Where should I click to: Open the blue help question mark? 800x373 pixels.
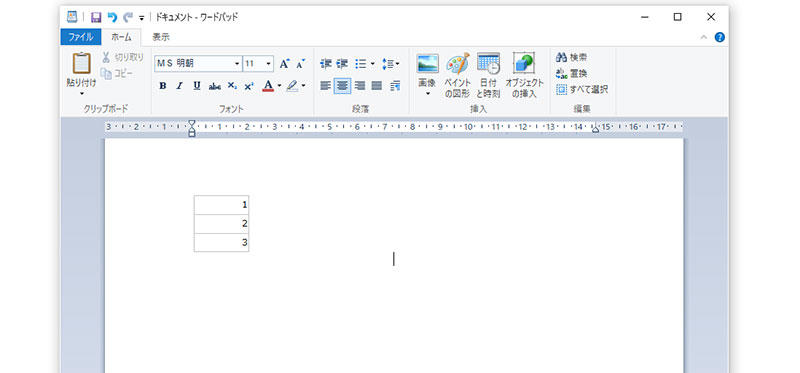point(719,37)
